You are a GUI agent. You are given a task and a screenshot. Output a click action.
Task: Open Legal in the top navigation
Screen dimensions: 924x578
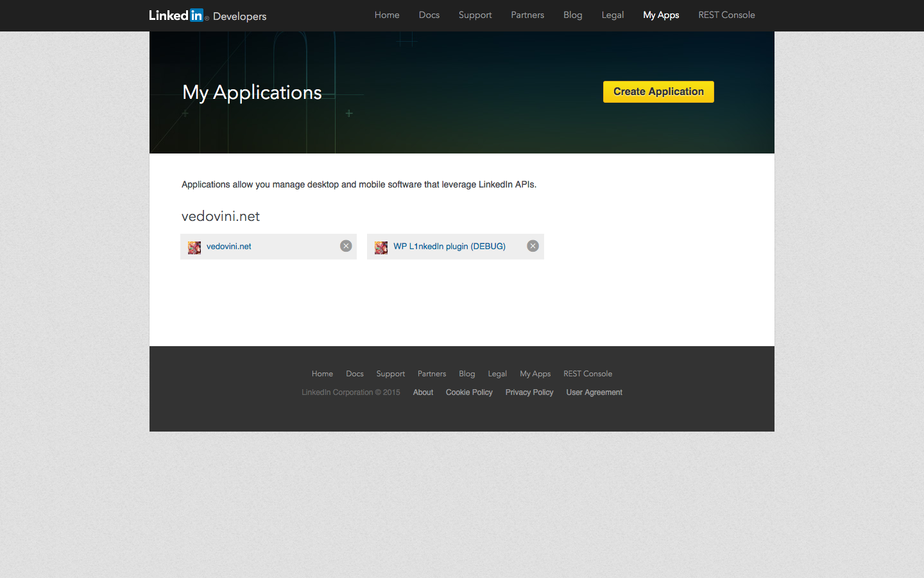click(x=613, y=15)
